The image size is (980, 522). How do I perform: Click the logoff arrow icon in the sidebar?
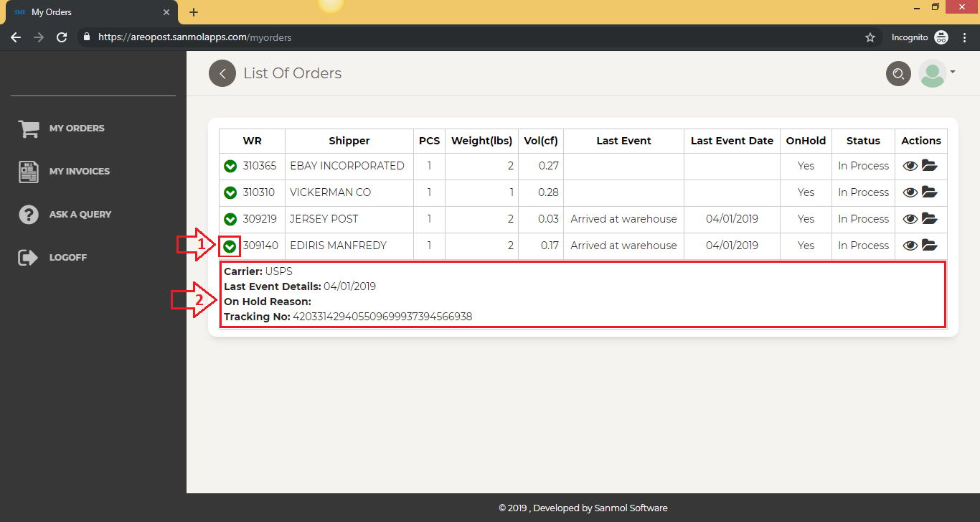click(x=28, y=257)
